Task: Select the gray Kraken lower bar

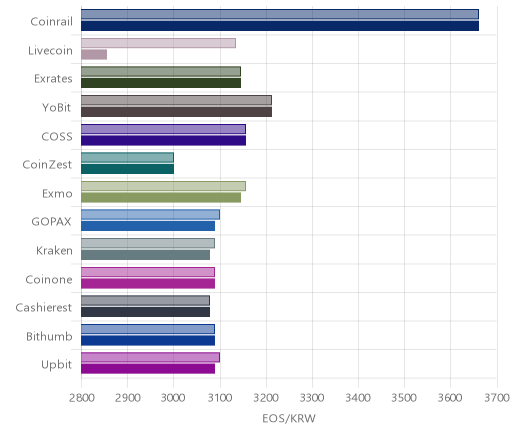Action: tap(146, 255)
